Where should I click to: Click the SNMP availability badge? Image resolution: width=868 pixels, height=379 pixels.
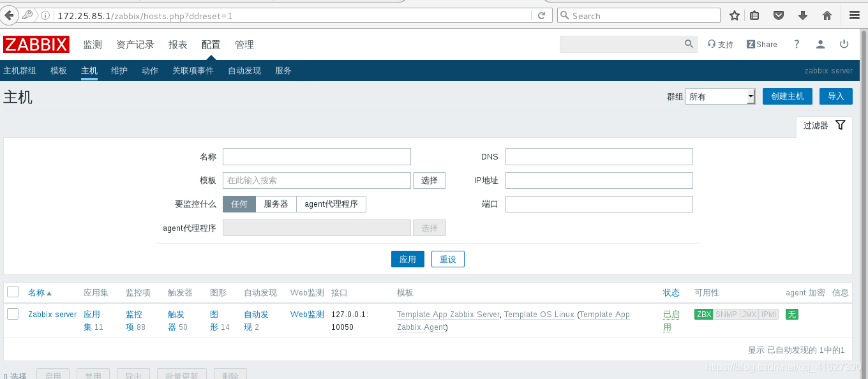click(x=726, y=314)
